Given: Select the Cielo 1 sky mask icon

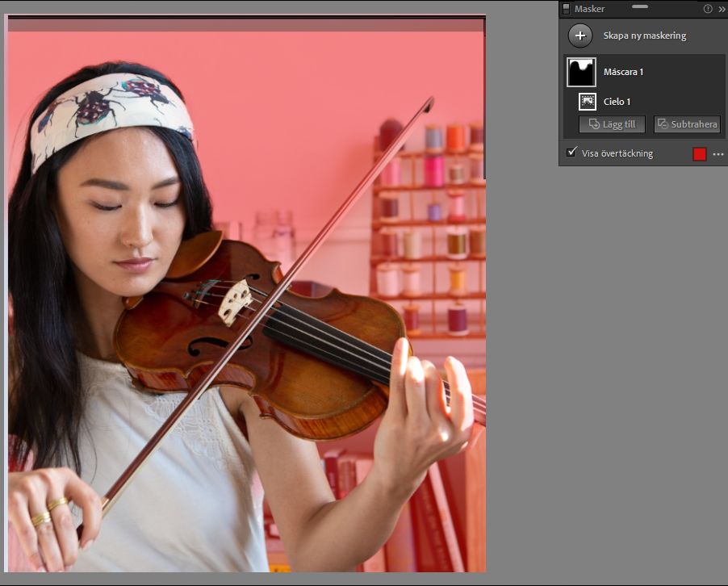Looking at the screenshot, I should [588, 101].
